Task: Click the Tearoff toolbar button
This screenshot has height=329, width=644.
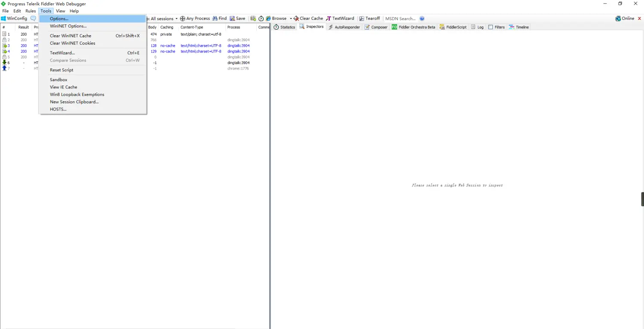Action: pyautogui.click(x=370, y=18)
